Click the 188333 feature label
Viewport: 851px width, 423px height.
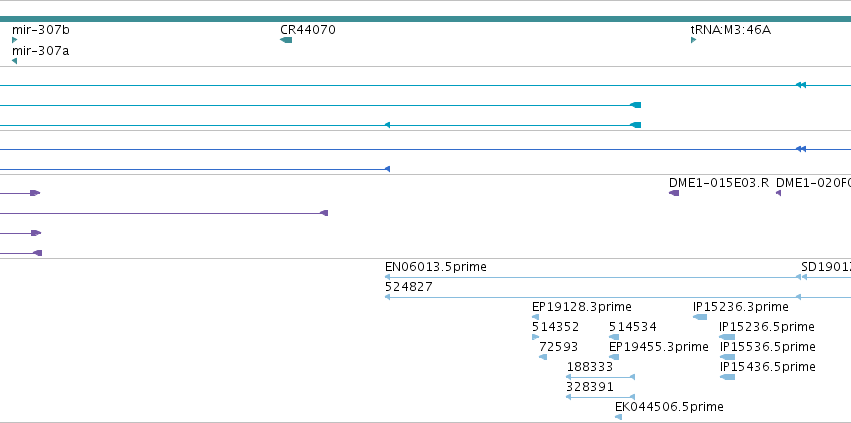coord(590,367)
